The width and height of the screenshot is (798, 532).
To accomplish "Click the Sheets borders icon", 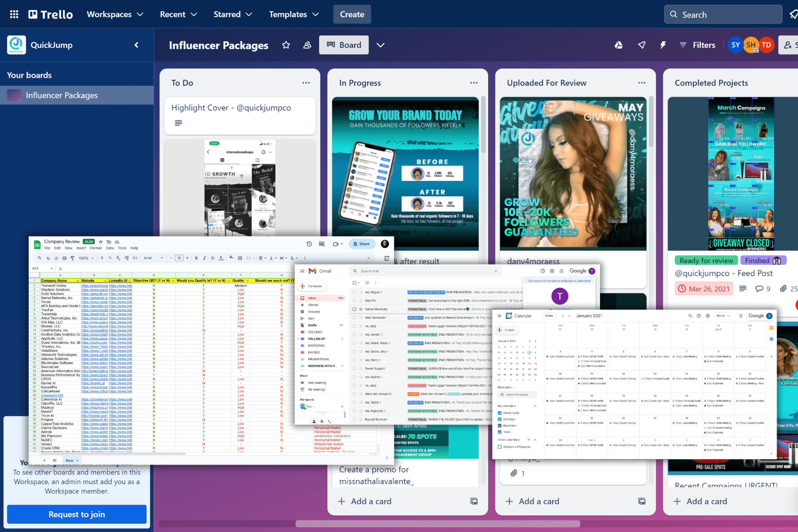I will tap(240, 258).
